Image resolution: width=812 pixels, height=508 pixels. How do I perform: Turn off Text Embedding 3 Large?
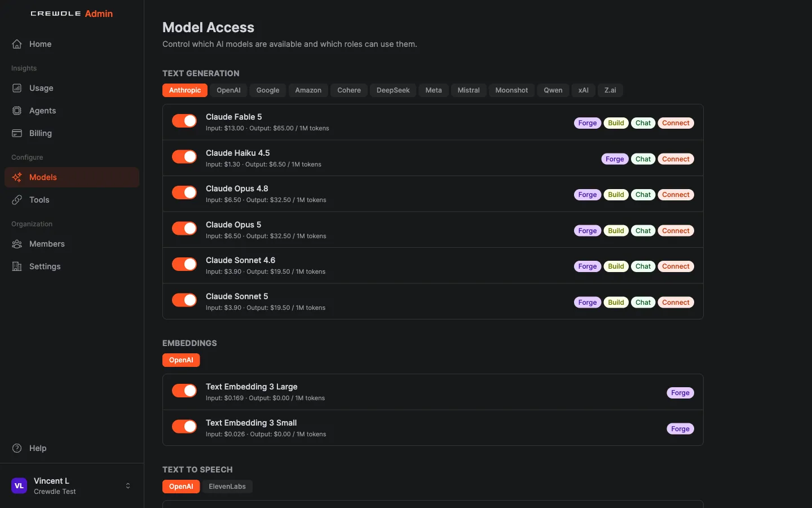pos(184,391)
